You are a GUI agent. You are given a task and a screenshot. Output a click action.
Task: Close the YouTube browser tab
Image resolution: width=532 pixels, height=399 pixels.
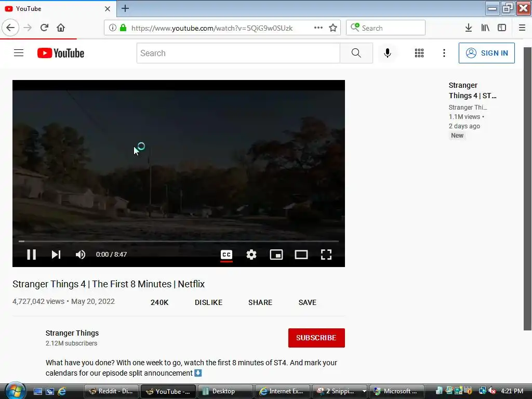(108, 9)
